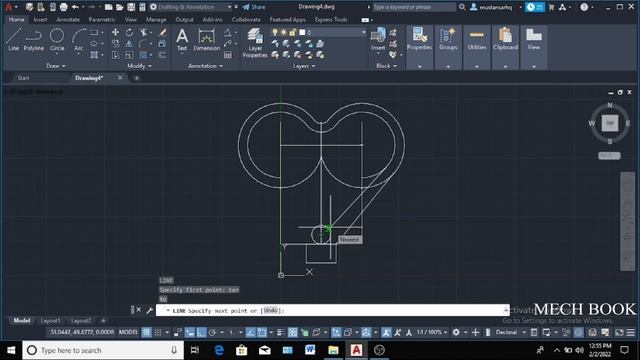Open the Annotate ribbon tab
The image size is (640, 360).
pyautogui.click(x=68, y=19)
